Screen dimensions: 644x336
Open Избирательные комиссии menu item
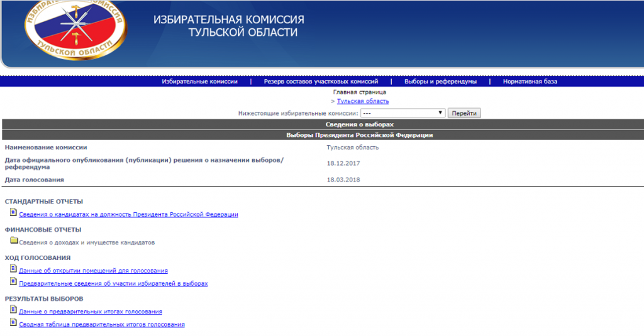199,82
